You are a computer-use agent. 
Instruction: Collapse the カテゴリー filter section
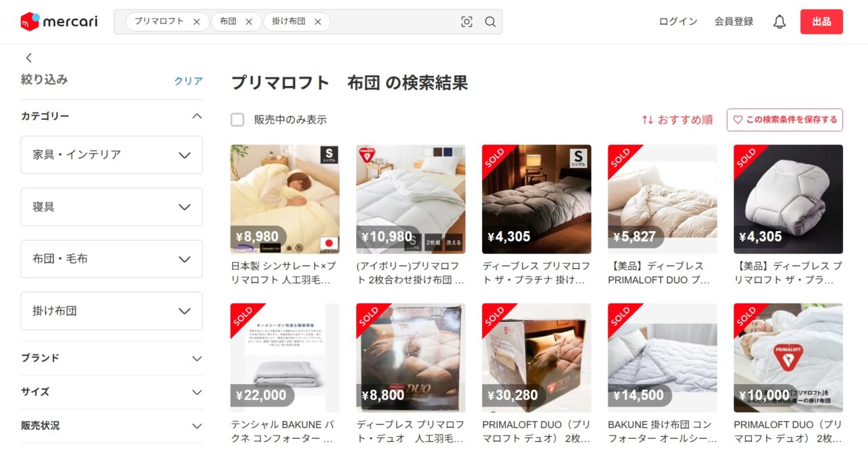(112, 116)
